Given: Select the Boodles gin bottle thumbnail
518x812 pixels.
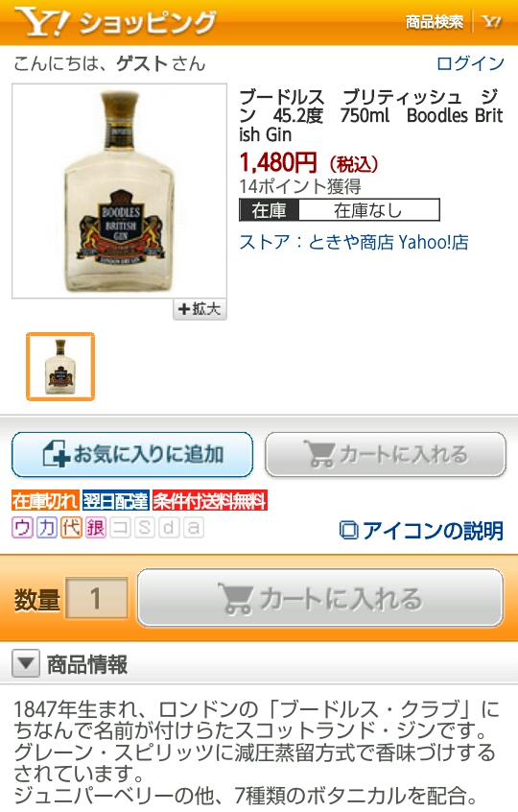Looking at the screenshot, I should click(60, 367).
